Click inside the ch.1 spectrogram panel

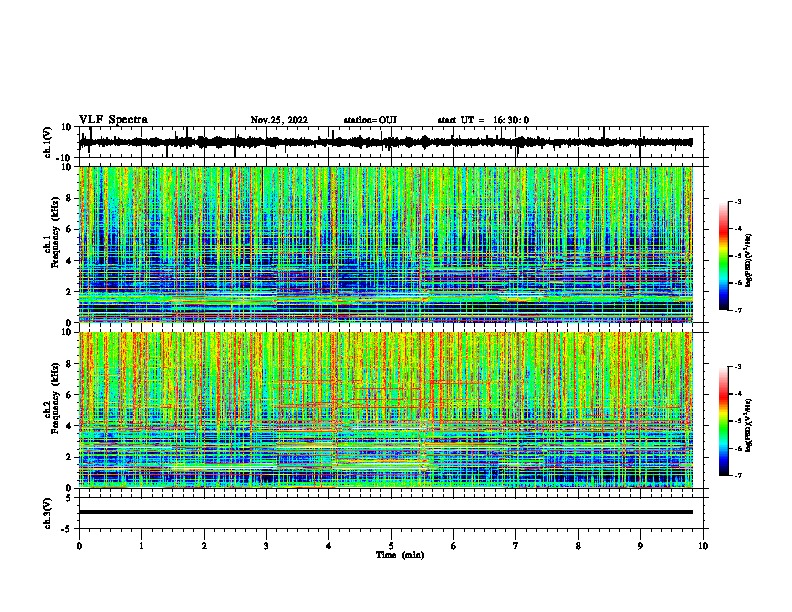click(386, 244)
